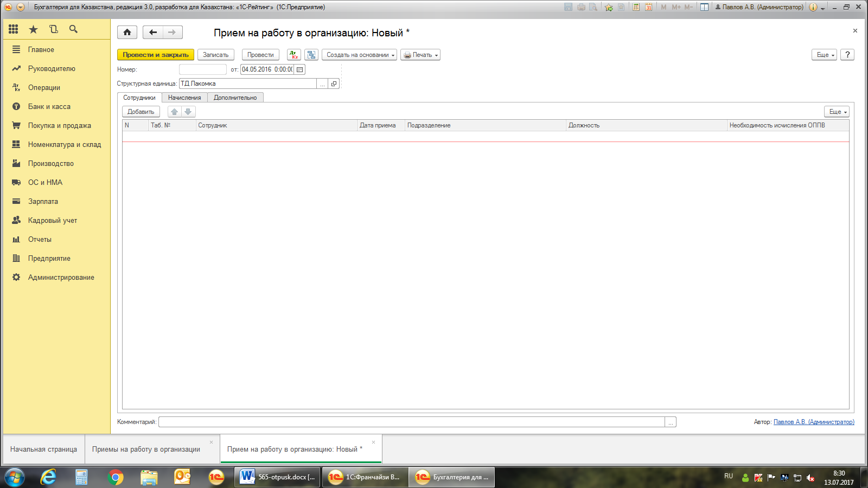Image resolution: width=868 pixels, height=488 pixels.
Task: Open the ОС и НМА section
Action: point(56,182)
